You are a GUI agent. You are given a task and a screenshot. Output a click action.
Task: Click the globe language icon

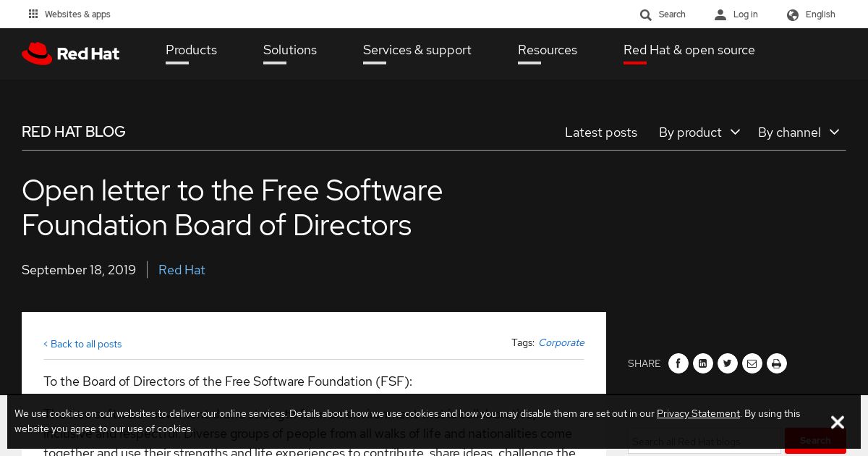pyautogui.click(x=793, y=14)
